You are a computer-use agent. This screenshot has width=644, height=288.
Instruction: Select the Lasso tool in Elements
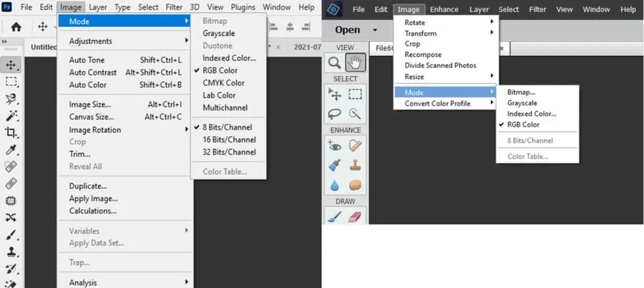tap(334, 113)
